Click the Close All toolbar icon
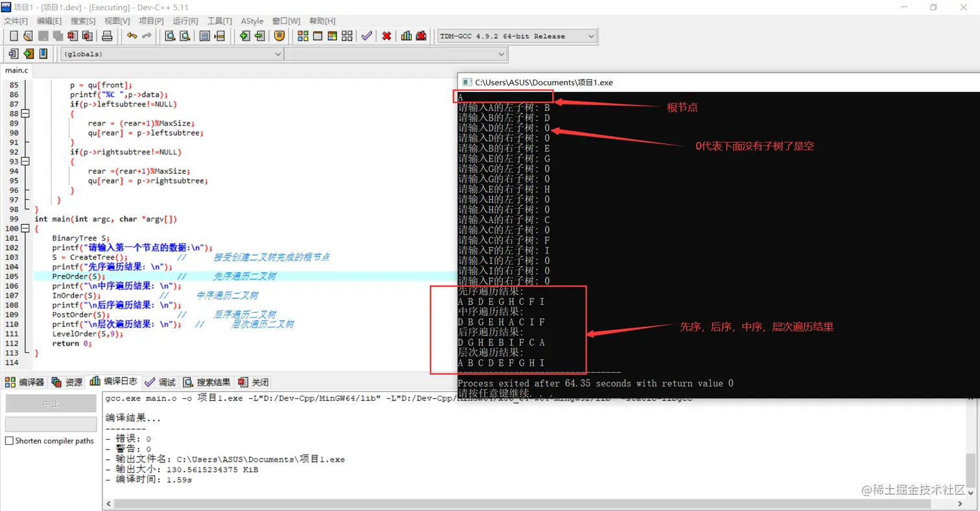This screenshot has height=511, width=980. pyautogui.click(x=86, y=36)
